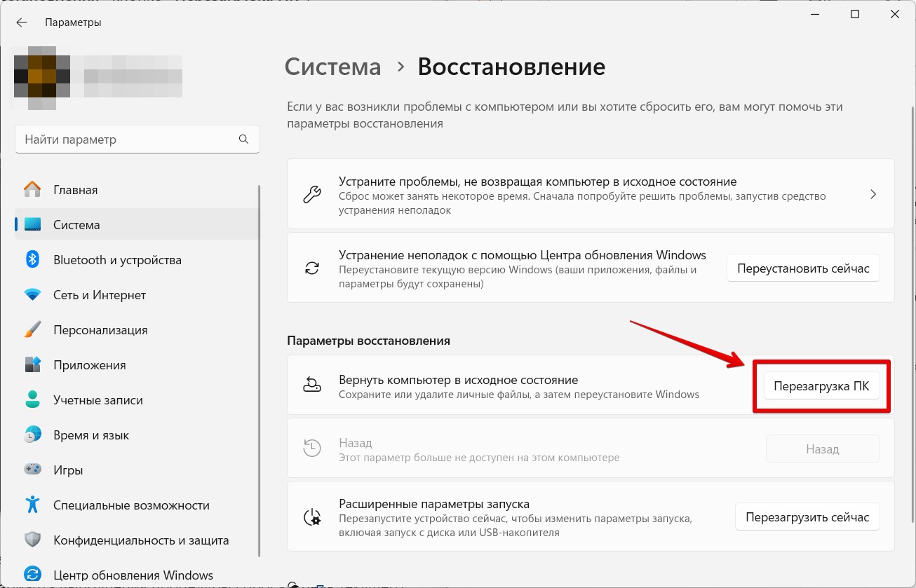Click the Параметры восстановления heading
The width and height of the screenshot is (916, 588).
tap(368, 341)
